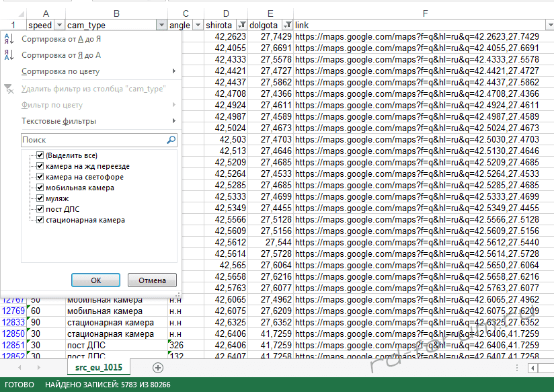Click the Sort Z to A icon

[9, 55]
